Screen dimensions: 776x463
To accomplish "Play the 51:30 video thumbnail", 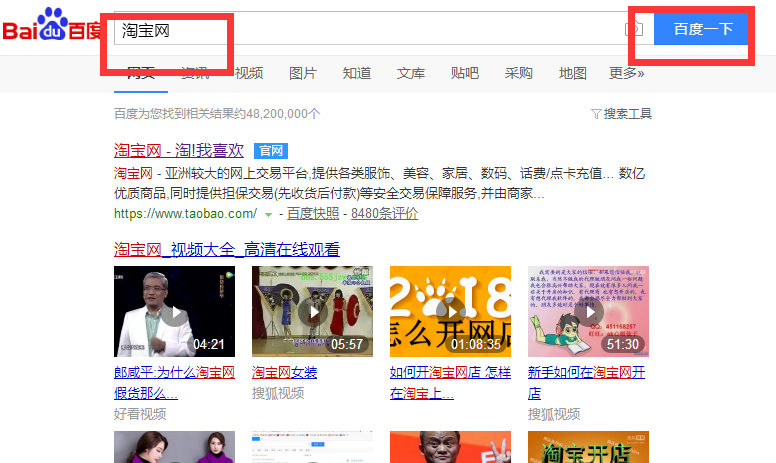I will pos(588,312).
